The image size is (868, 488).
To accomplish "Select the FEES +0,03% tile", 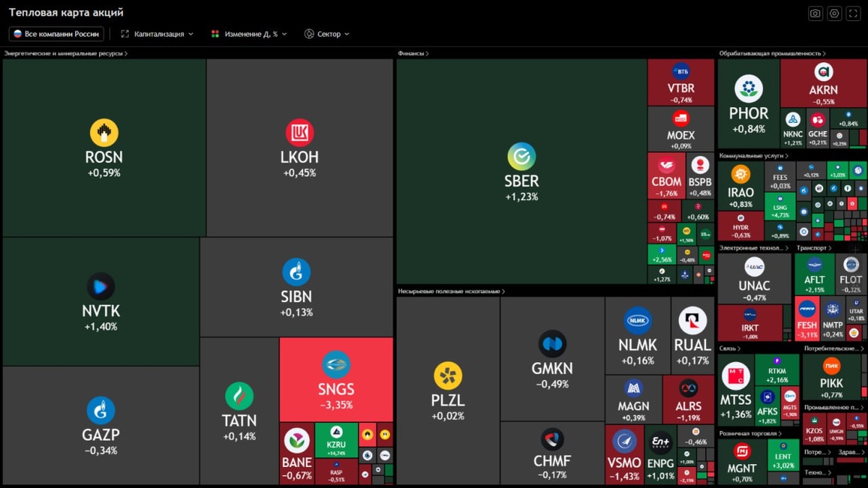I will click(780, 177).
